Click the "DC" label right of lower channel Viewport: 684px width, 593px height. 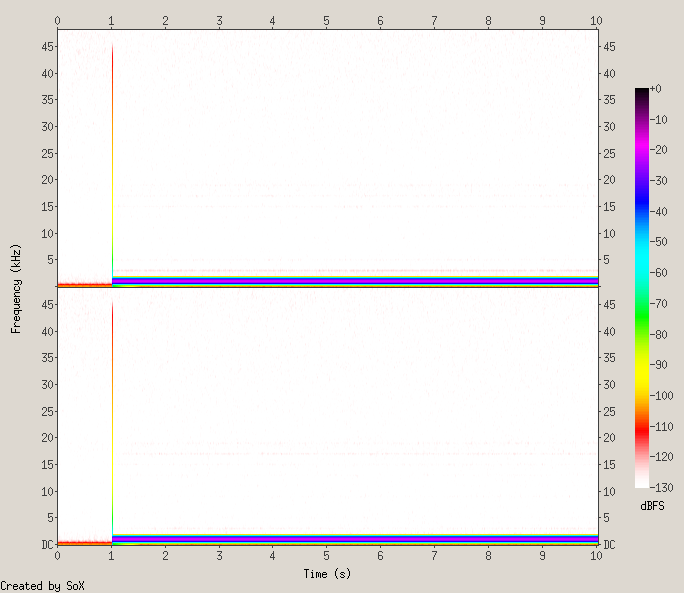pyautogui.click(x=609, y=545)
